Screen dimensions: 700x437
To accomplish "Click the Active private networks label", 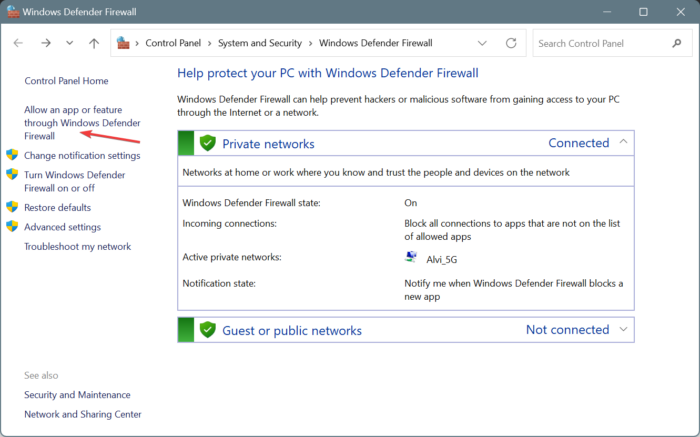I will coord(232,257).
